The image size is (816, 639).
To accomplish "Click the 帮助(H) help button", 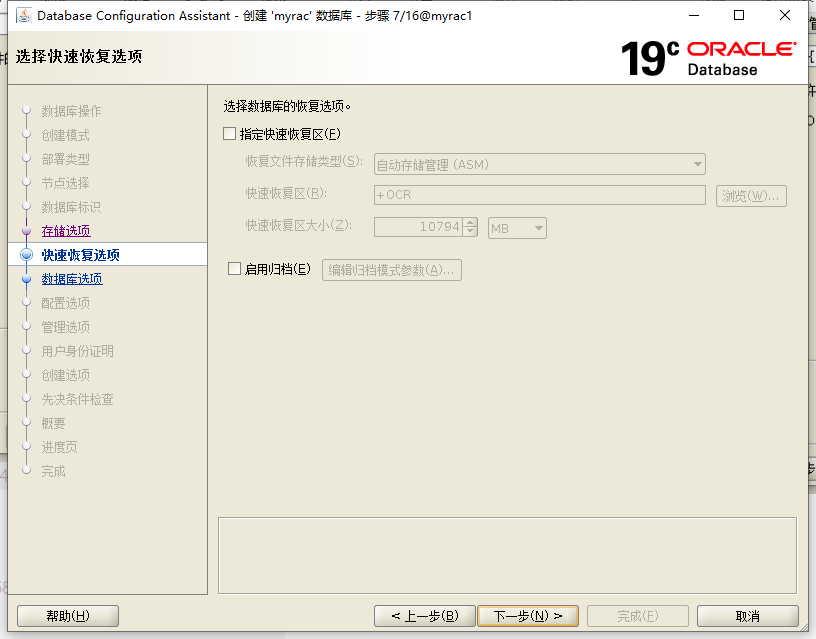I will [x=67, y=615].
